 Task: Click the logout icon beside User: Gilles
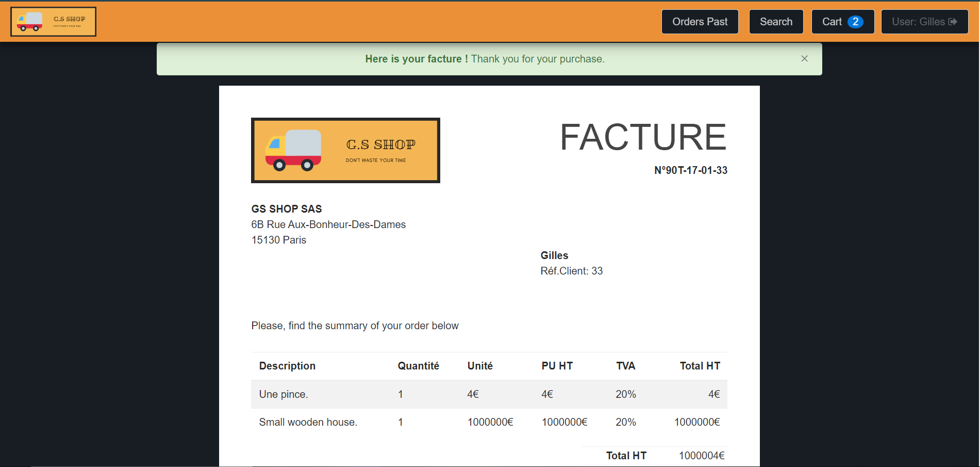[953, 22]
